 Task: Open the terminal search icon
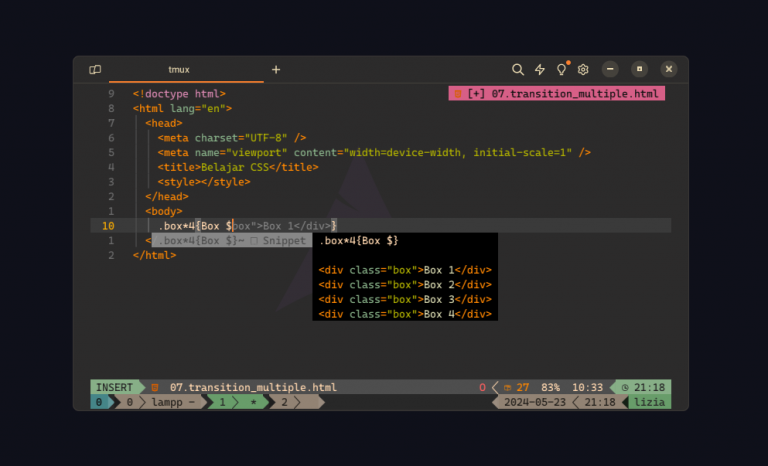point(518,70)
